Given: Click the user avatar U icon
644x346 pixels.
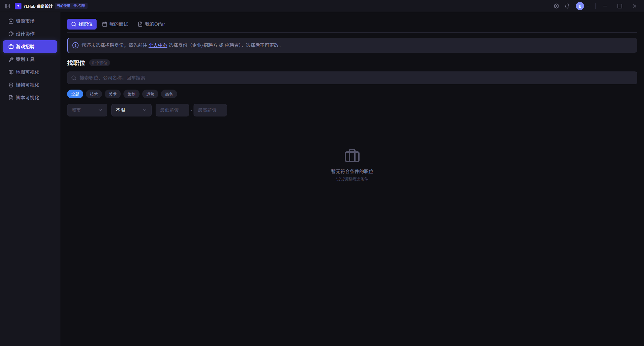Looking at the screenshot, I should [580, 6].
